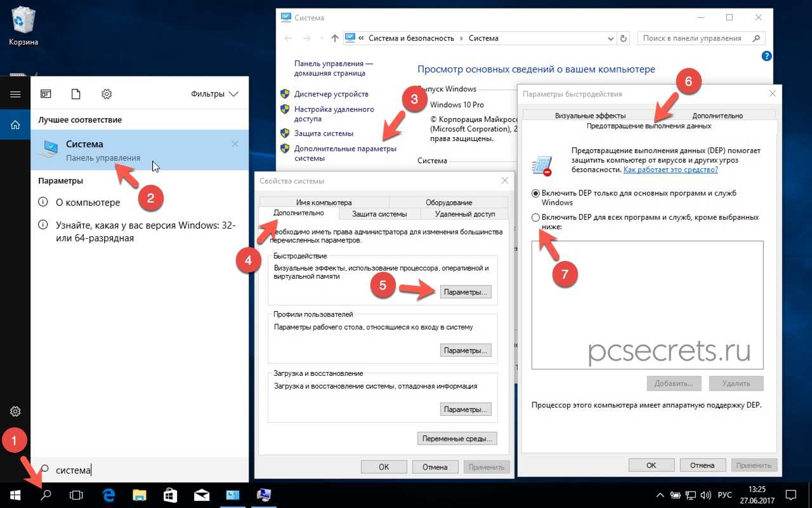Viewport: 812px width, 508px height.
Task: Open Task View in the taskbar
Action: tap(76, 494)
